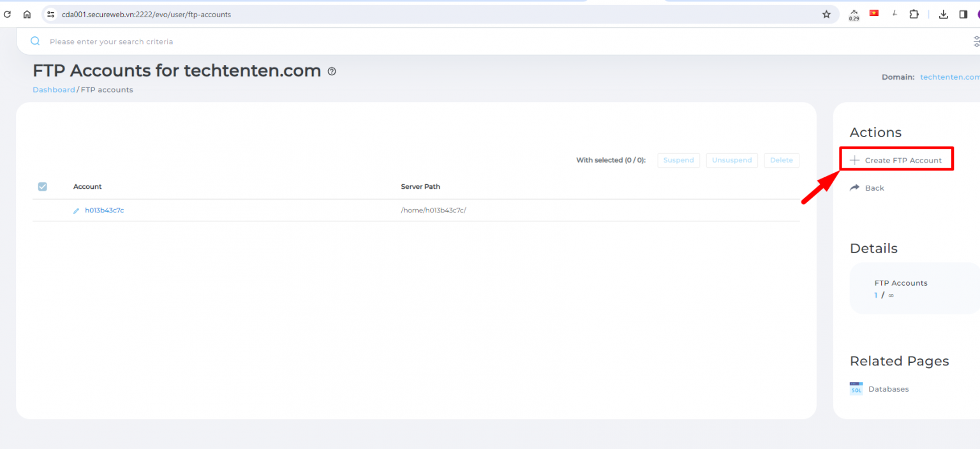Open Databases via the SQL icon
980x449 pixels.
pyautogui.click(x=856, y=388)
